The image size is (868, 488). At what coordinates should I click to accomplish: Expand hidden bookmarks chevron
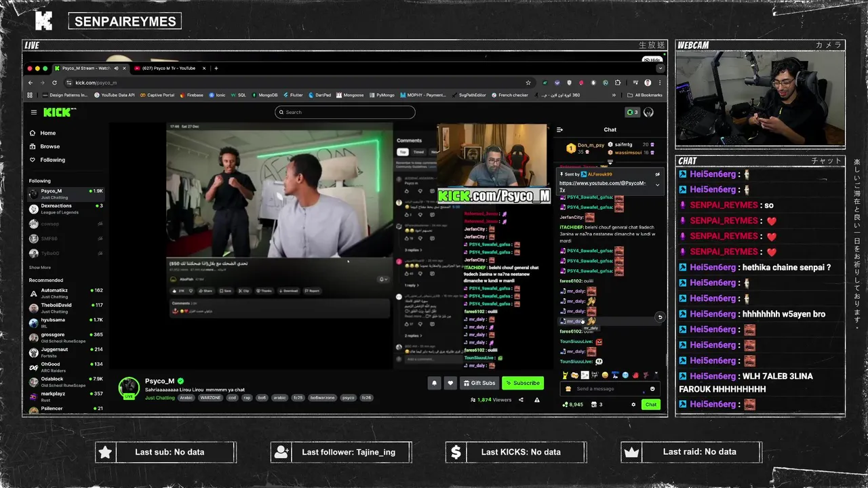tap(614, 95)
